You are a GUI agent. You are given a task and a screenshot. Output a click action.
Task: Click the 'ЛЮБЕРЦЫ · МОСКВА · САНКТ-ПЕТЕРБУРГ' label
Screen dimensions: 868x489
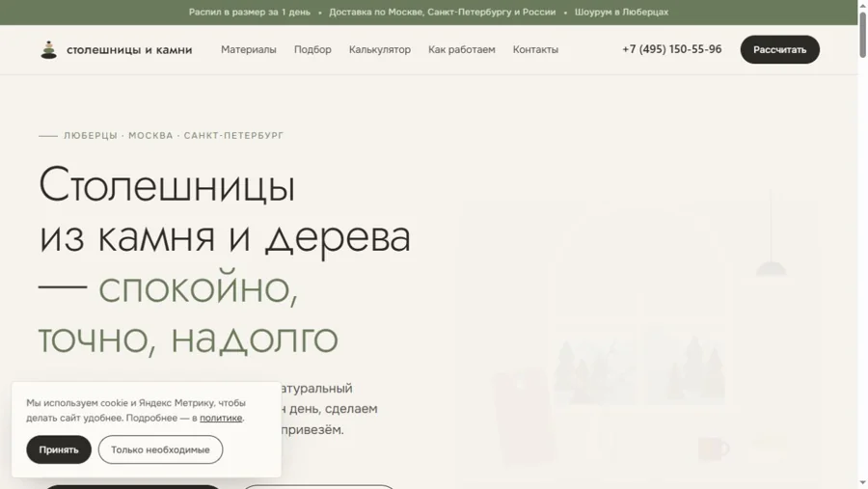[x=174, y=136]
